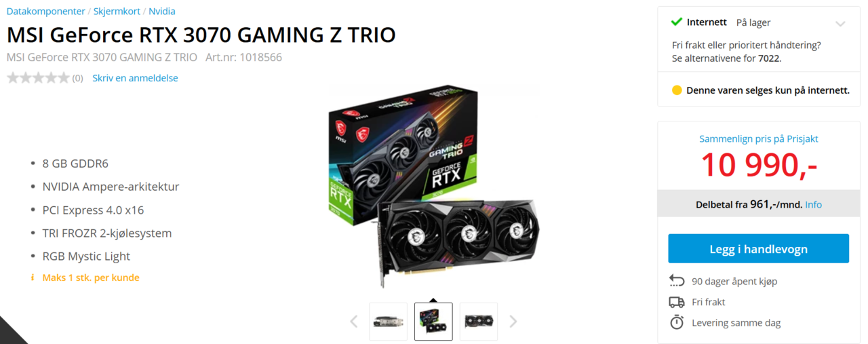868x344 pixels.
Task: Open the Datakomponenter breadcrumb
Action: [x=46, y=12]
